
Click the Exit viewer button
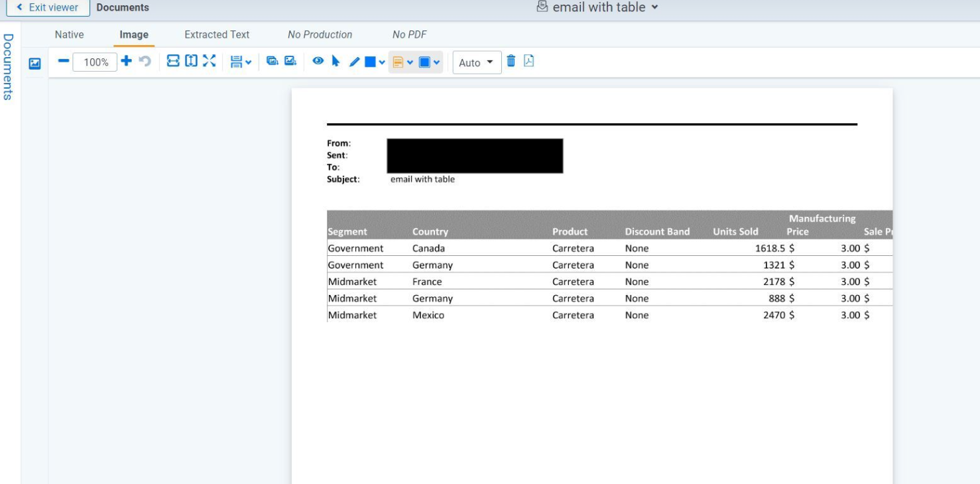(48, 7)
